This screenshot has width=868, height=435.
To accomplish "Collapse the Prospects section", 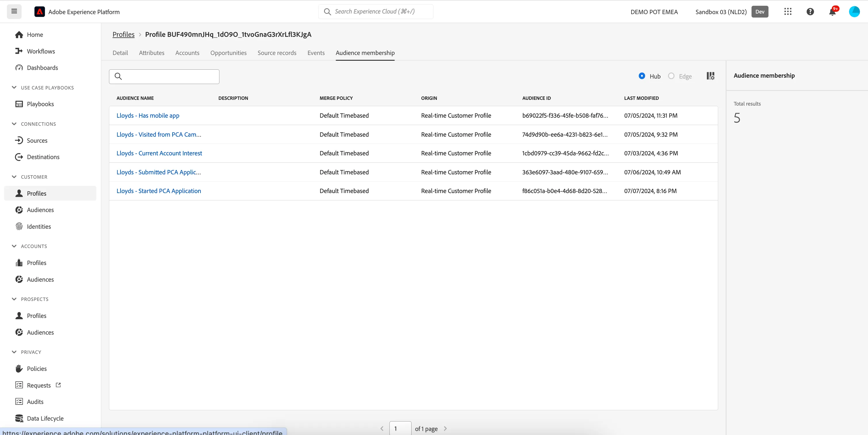I will pyautogui.click(x=14, y=299).
